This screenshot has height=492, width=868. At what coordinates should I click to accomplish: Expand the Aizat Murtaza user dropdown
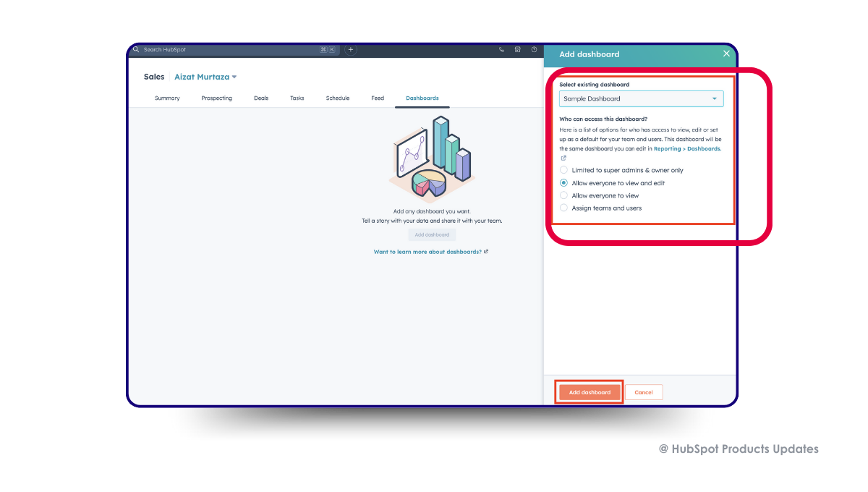coord(205,77)
